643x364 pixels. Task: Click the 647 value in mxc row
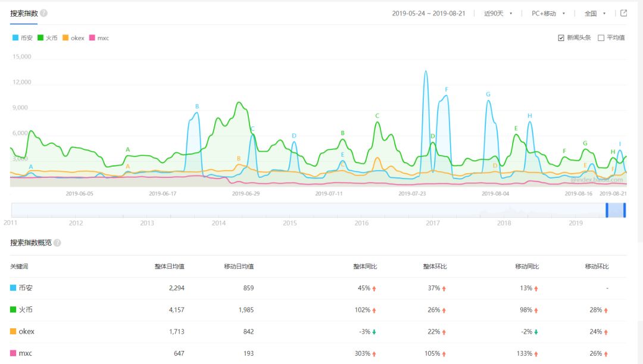(179, 353)
